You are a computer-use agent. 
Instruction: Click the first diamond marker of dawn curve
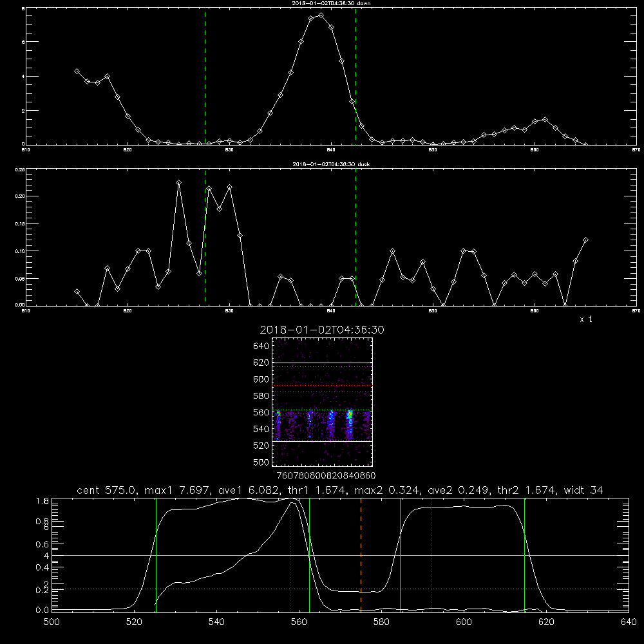77,71
